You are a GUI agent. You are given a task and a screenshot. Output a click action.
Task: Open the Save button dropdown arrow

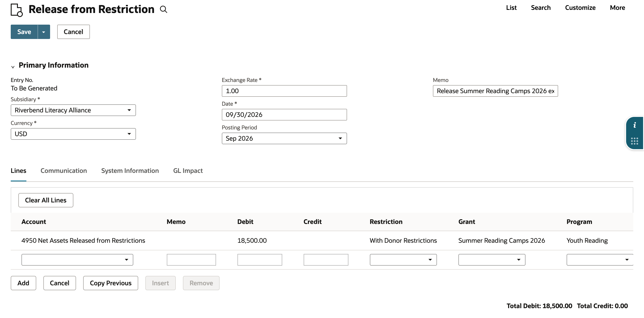[x=44, y=32]
